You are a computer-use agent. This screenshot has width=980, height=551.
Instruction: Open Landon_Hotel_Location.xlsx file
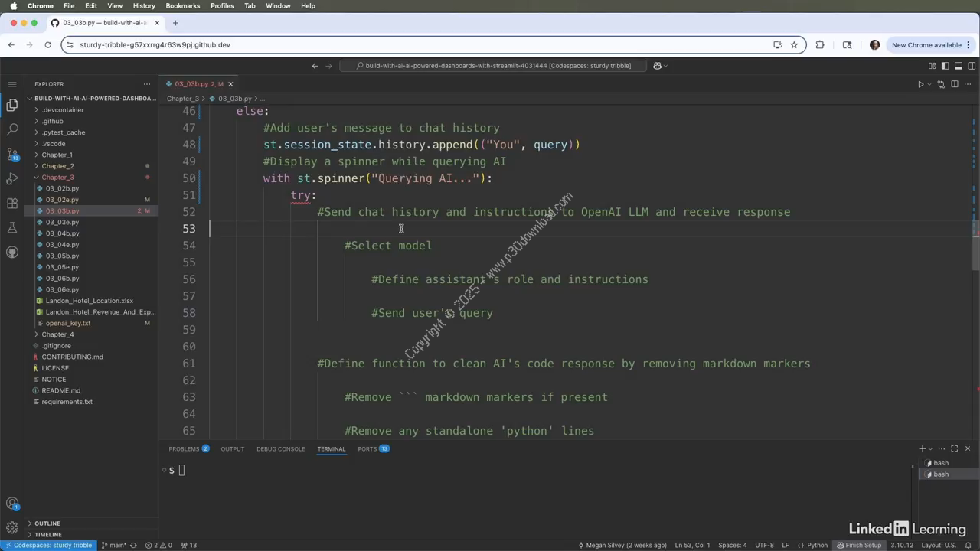[x=89, y=301]
